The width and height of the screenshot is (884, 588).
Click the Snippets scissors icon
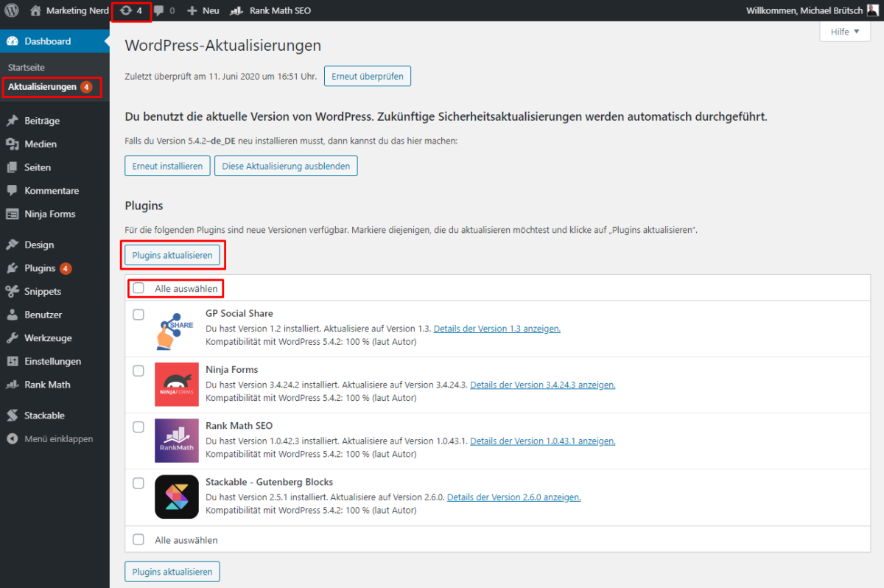point(12,291)
